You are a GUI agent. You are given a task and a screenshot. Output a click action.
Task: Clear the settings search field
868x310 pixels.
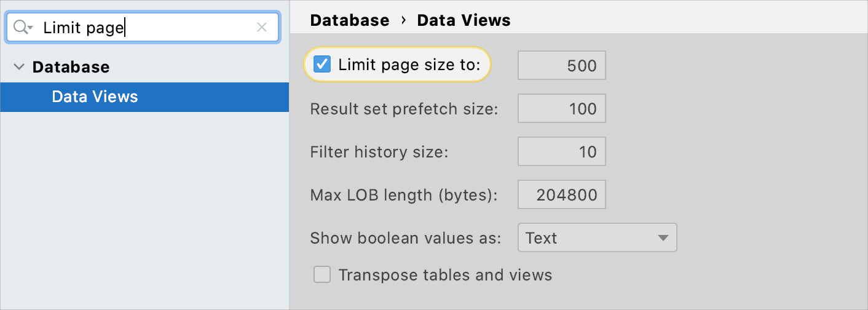262,27
